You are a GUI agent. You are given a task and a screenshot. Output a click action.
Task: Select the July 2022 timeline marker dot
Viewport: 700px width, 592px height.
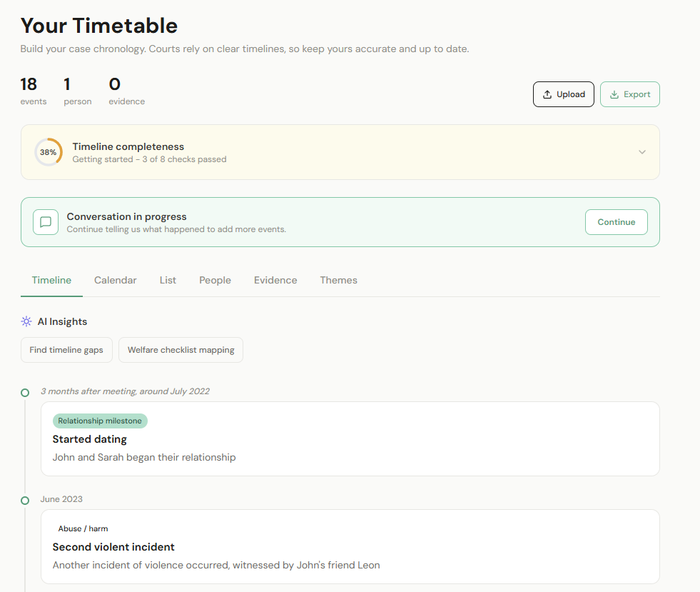click(25, 392)
